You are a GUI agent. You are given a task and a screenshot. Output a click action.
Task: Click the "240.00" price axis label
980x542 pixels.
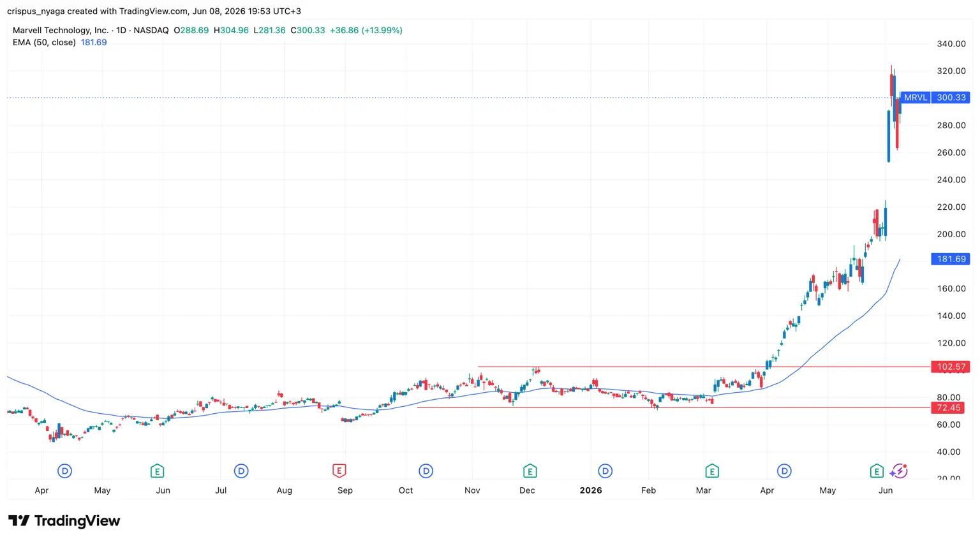click(951, 179)
